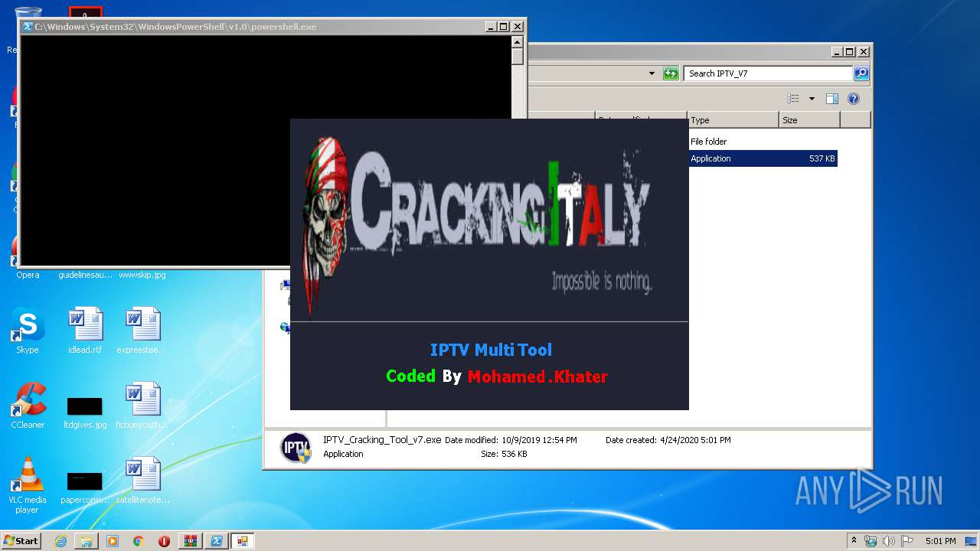Image resolution: width=980 pixels, height=551 pixels.
Task: Show hidden system tray icons
Action: (x=854, y=541)
